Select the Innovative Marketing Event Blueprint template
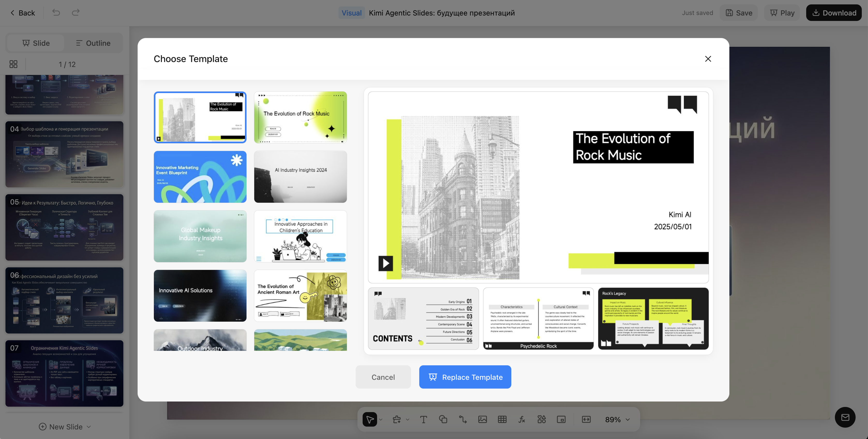Viewport: 868px width, 439px height. tap(200, 177)
